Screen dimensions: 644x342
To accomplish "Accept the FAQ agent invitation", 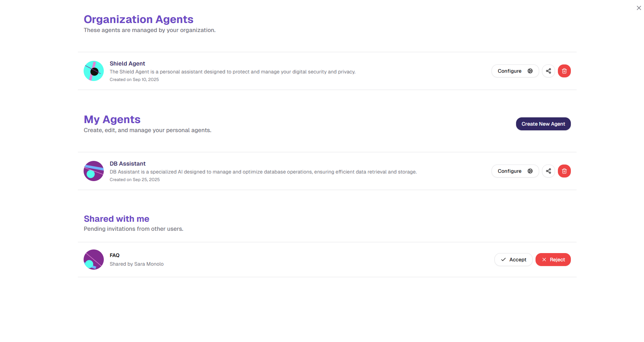I will (x=513, y=260).
